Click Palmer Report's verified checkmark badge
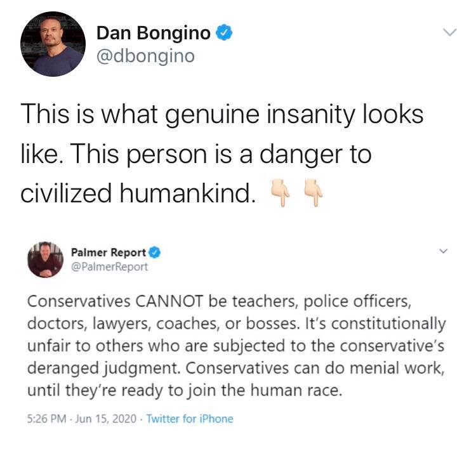The height and width of the screenshot is (458, 476). click(x=154, y=252)
